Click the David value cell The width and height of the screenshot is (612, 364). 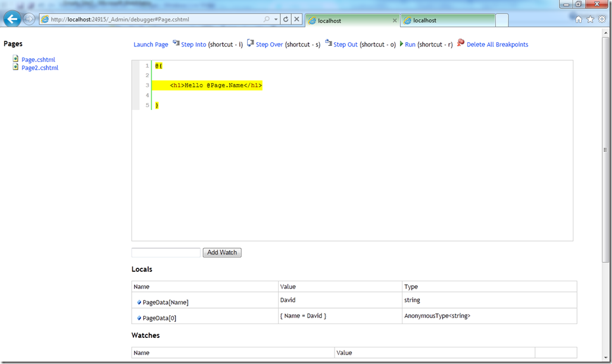(340, 300)
